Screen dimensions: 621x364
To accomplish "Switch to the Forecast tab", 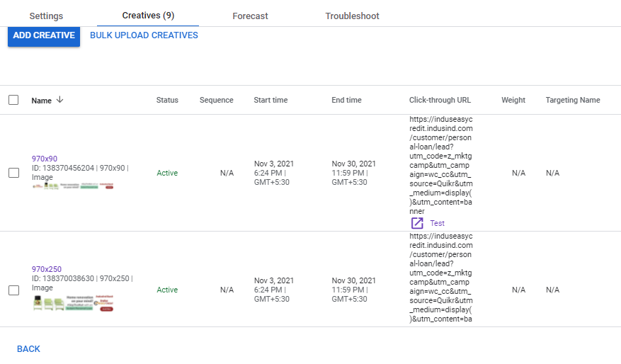I will coord(250,16).
